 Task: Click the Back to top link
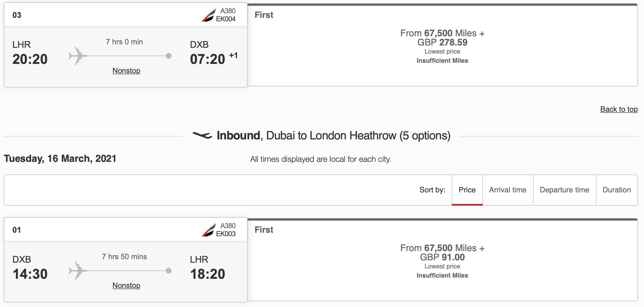coord(619,109)
